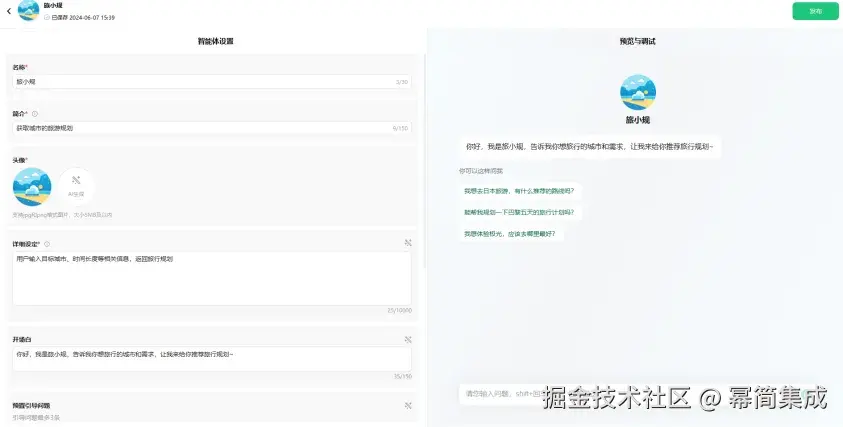Screen dimensions: 843x427
Task: Click the info icon next to 详细设定
Action: [47, 244]
